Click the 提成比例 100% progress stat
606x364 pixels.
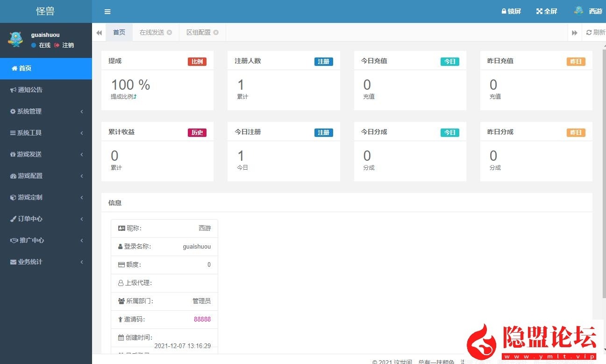click(130, 85)
